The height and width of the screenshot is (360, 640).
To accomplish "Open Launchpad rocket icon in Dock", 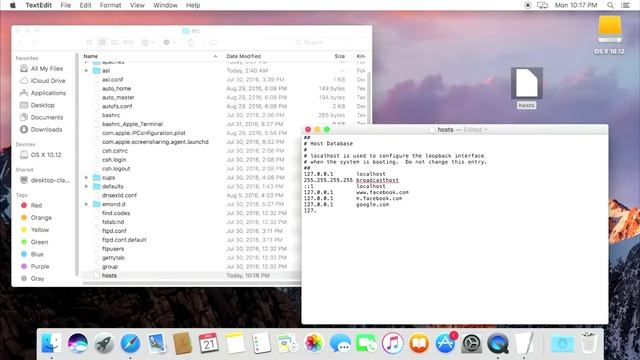I will (104, 343).
